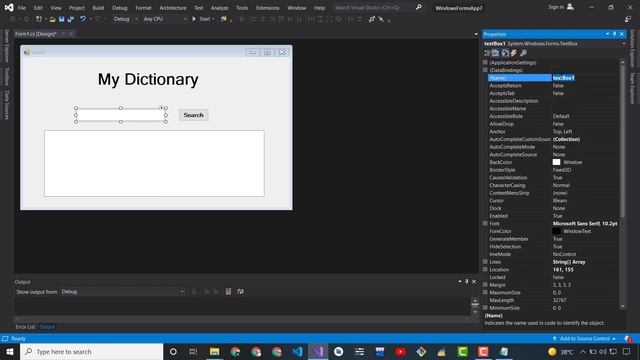Open the Format menu
Viewport: 640px width, 360px height.
[143, 8]
